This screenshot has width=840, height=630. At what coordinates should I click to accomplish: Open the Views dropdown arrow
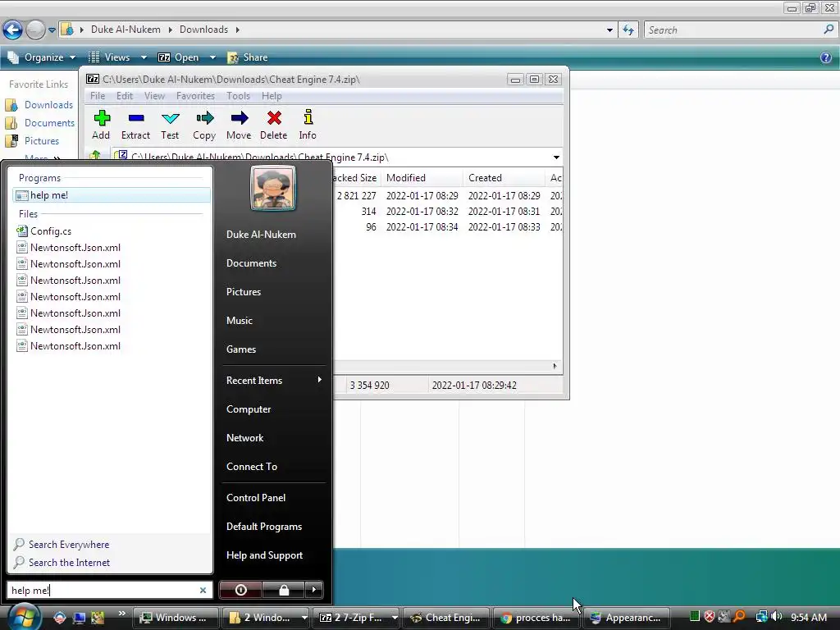[x=144, y=57]
